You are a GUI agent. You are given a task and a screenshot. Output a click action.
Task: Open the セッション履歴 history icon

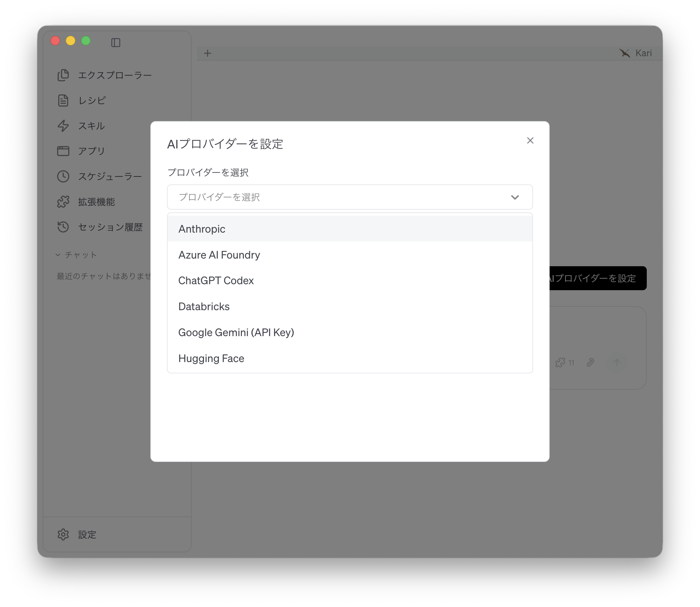[x=63, y=227]
